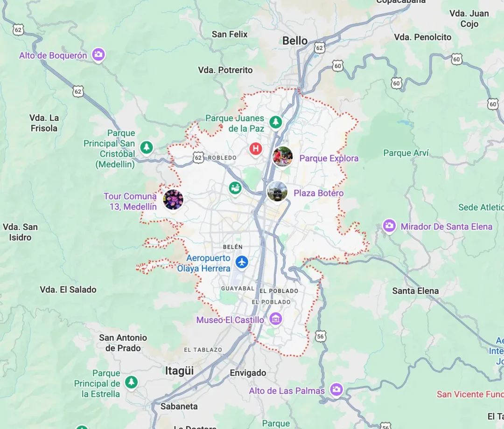
Task: Select the Plaza Botero text label
Action: (x=319, y=193)
